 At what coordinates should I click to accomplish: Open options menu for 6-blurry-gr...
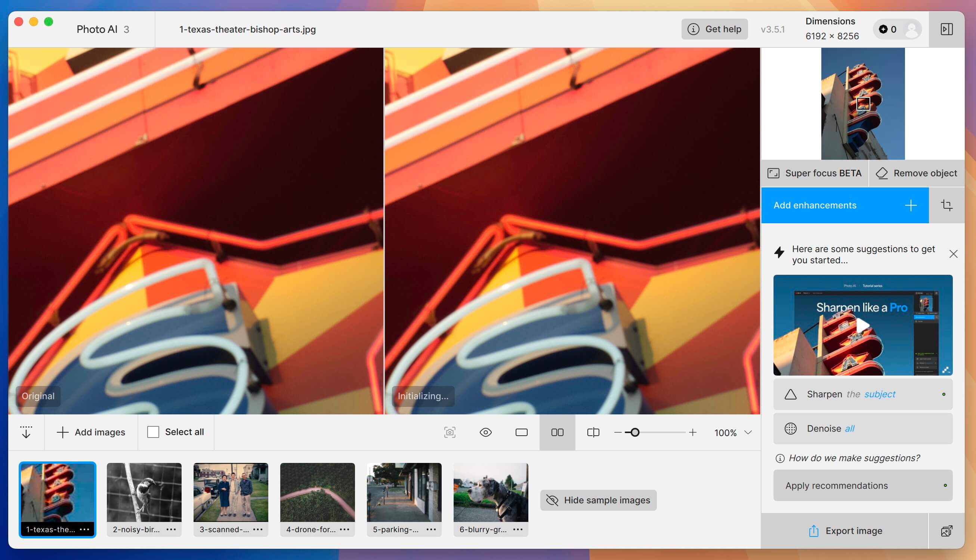pos(518,530)
